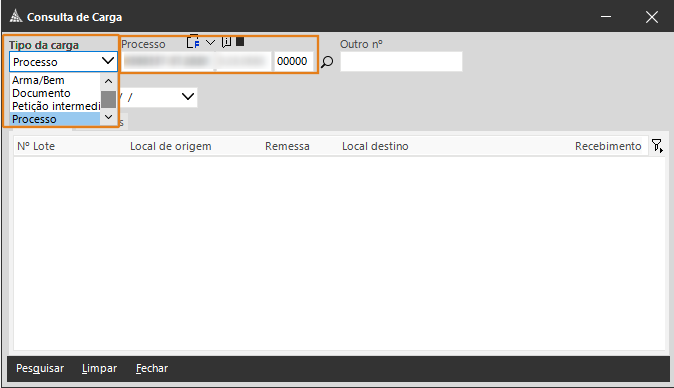Close the Consulta de Carga window
This screenshot has height=388, width=674.
coord(652,17)
